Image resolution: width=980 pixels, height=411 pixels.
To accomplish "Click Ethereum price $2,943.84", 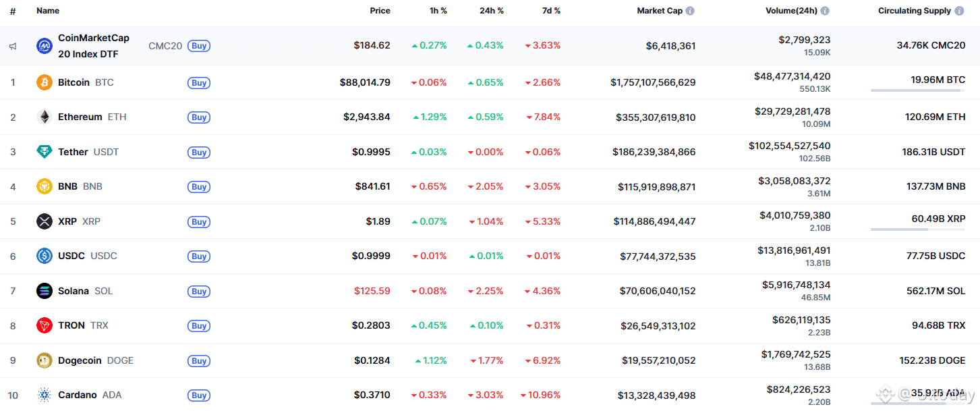I will 367,117.
